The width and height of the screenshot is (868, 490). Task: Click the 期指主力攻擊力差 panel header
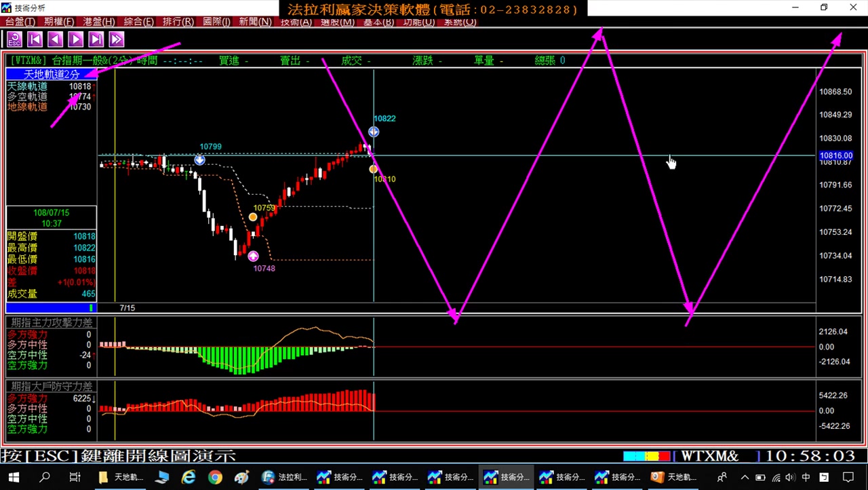pos(52,322)
